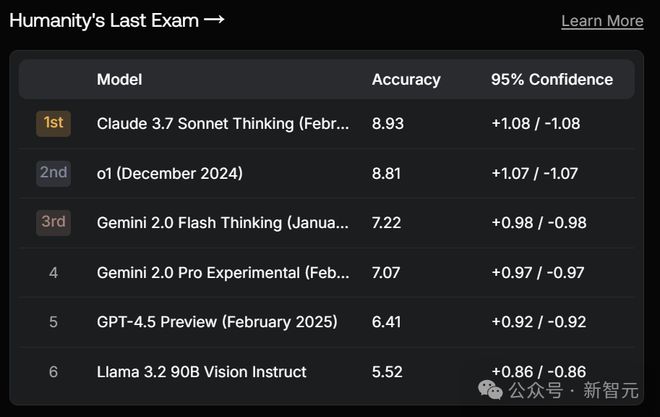Open the Humanity's Last Exam heading link
The width and height of the screenshot is (660, 417).
click(116, 20)
